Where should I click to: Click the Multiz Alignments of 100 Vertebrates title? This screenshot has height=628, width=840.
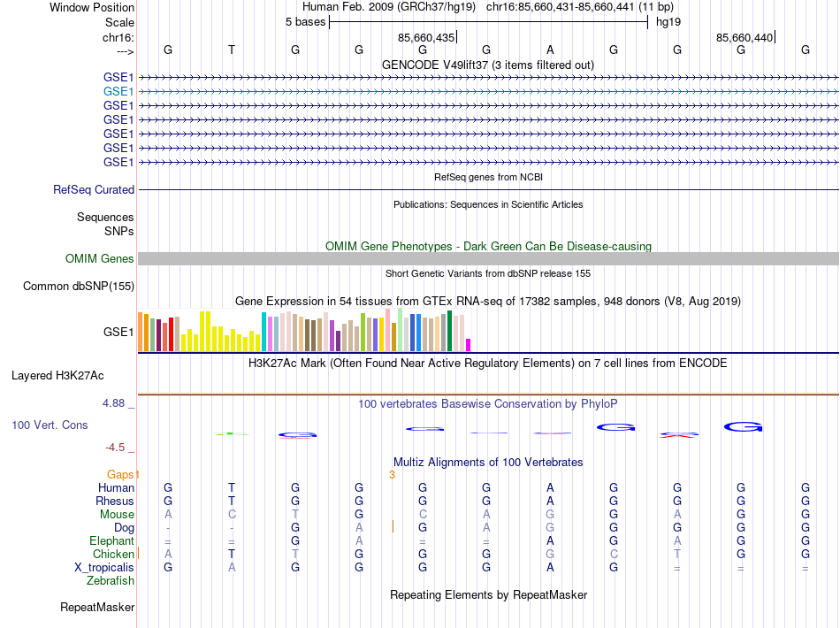point(488,462)
